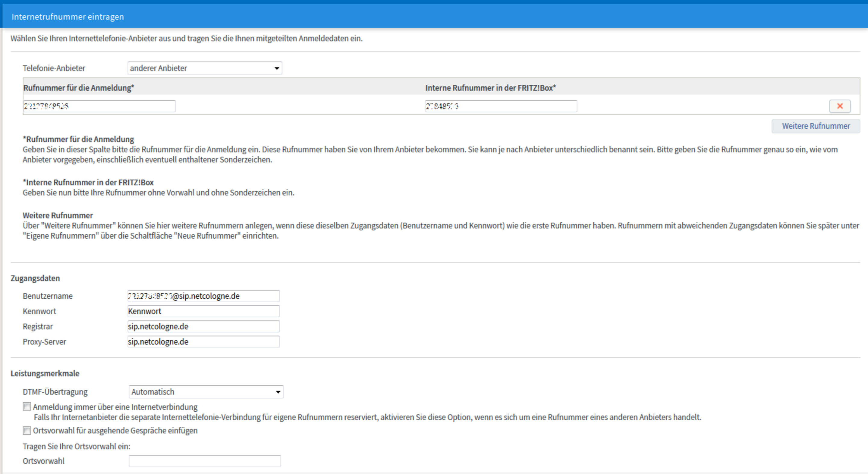Select the Proxy-Server input field
The height and width of the screenshot is (474, 868).
tap(203, 342)
